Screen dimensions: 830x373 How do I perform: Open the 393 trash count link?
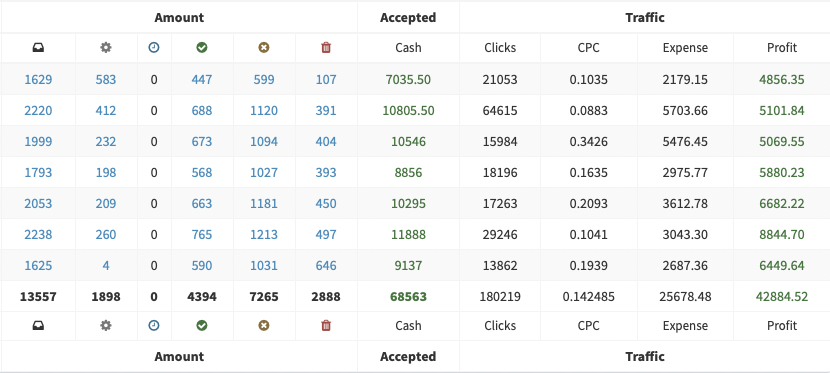326,172
